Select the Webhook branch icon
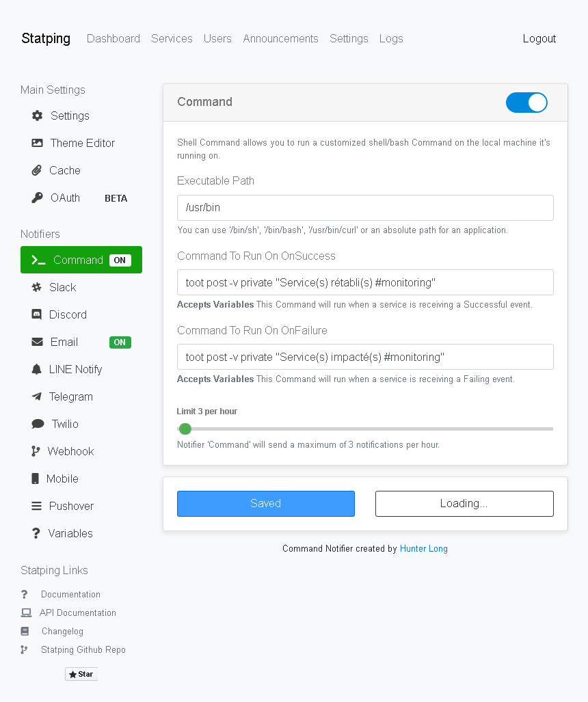588x702 pixels. pos(37,451)
